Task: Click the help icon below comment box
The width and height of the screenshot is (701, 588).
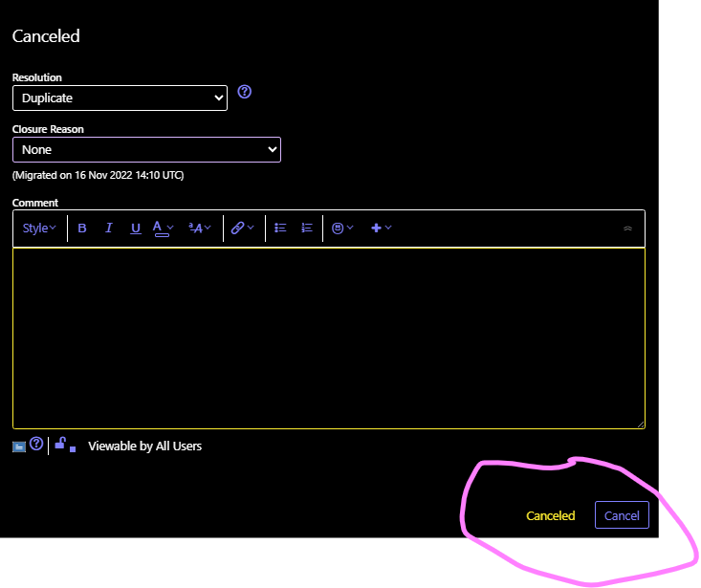Action: pyautogui.click(x=36, y=445)
